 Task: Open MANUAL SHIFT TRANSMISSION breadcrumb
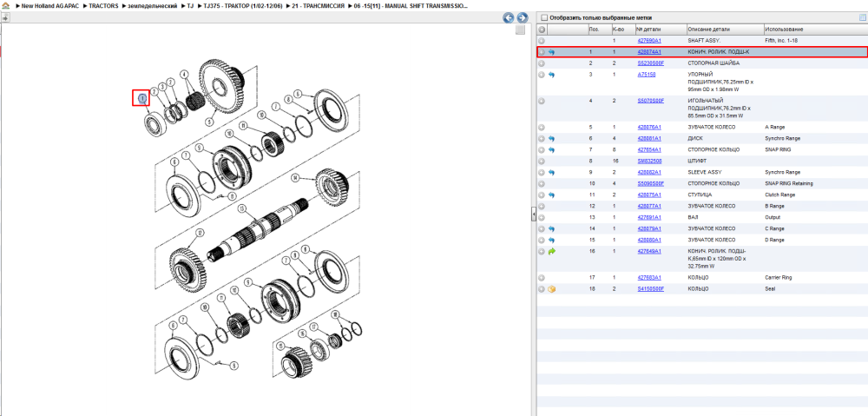click(x=411, y=5)
